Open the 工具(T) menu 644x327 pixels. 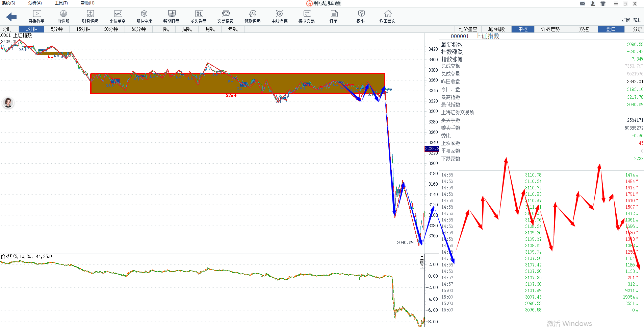[x=61, y=3]
